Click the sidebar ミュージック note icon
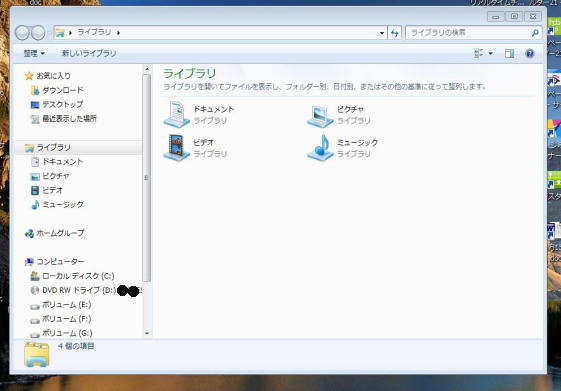The width and height of the screenshot is (561, 391). [x=35, y=205]
